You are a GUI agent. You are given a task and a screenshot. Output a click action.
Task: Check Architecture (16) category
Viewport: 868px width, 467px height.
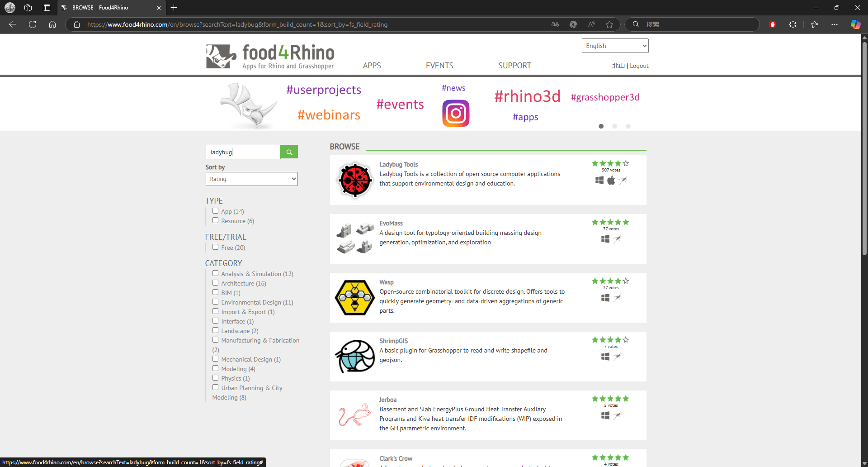coord(215,283)
